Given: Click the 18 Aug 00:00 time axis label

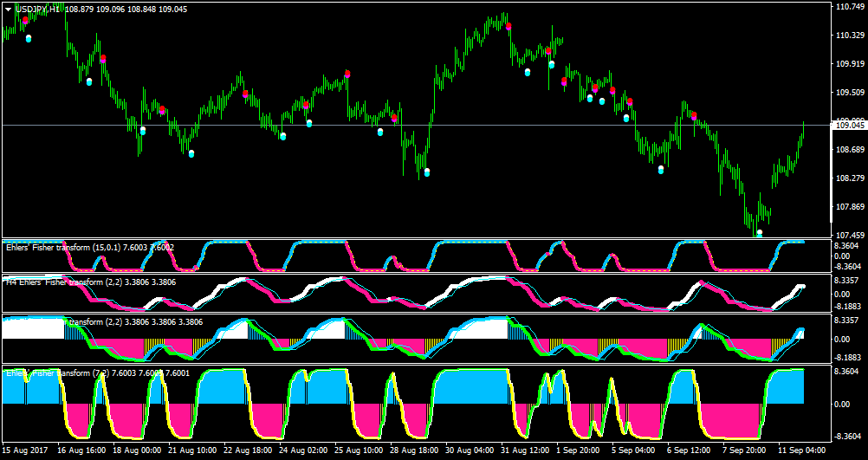Looking at the screenshot, I should pyautogui.click(x=136, y=450).
